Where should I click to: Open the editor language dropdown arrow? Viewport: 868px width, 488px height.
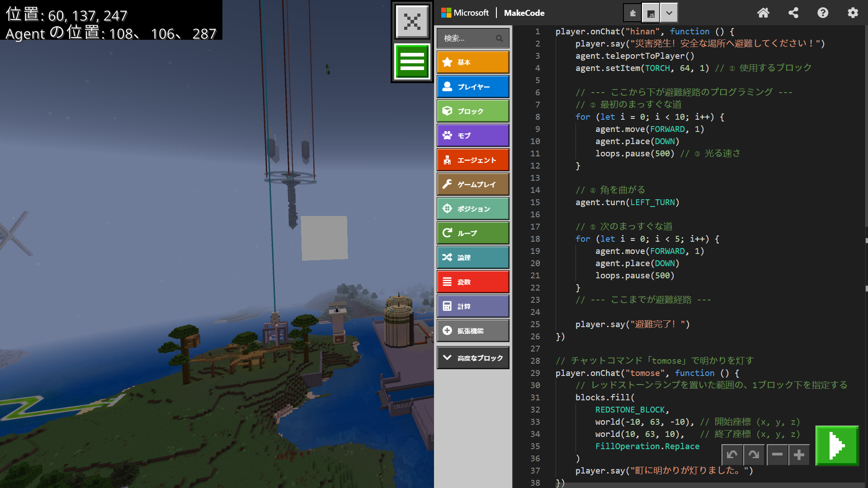pos(669,13)
